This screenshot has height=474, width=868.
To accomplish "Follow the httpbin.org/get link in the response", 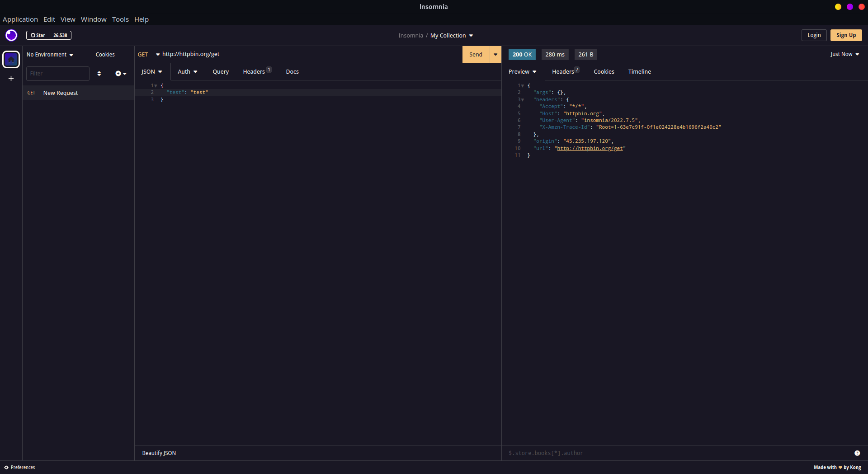I will (x=590, y=148).
